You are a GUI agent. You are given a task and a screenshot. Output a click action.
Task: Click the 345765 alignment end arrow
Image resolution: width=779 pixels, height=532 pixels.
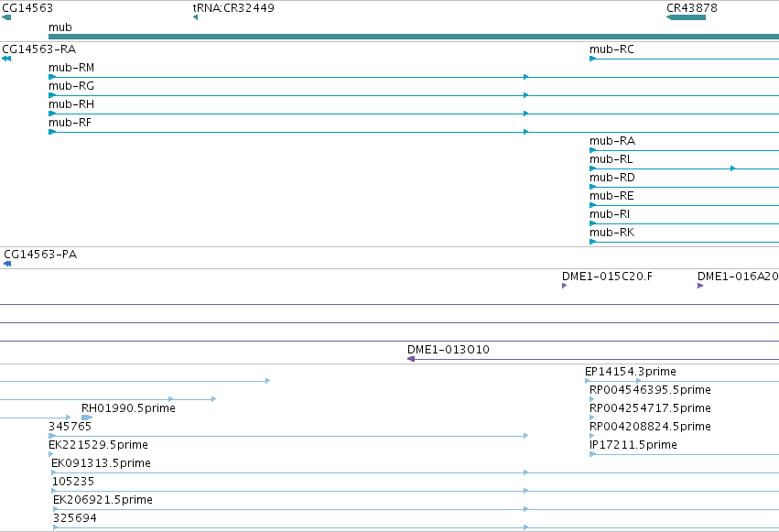coord(526,436)
